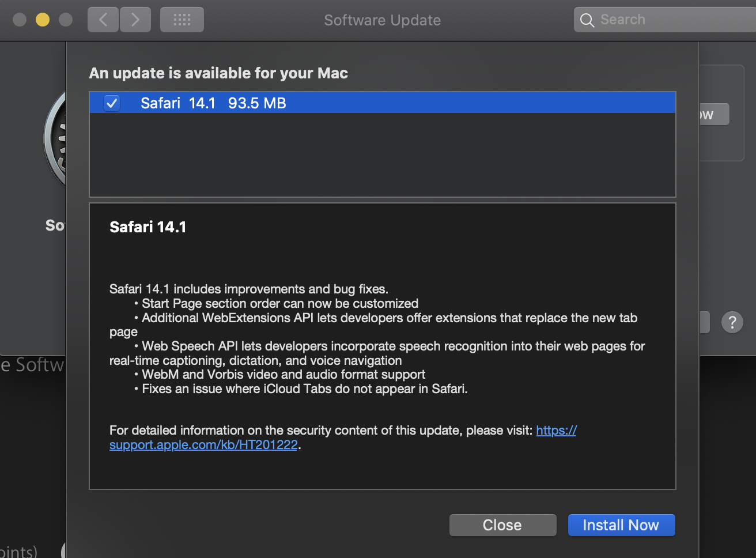Enable the Safari update for installation
Viewport: 756px width, 558px height.
click(111, 103)
